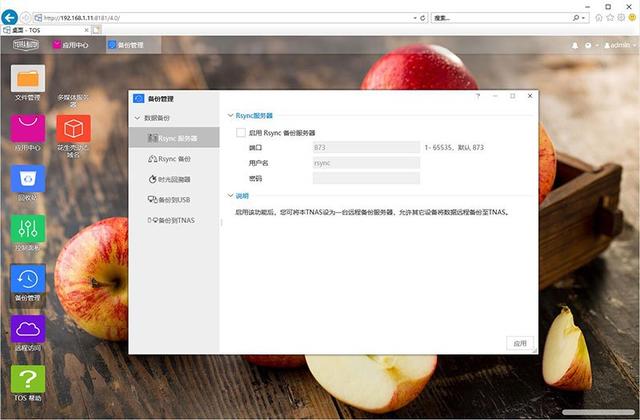
Task: Click the backup manager window's help question mark
Action: click(x=478, y=96)
